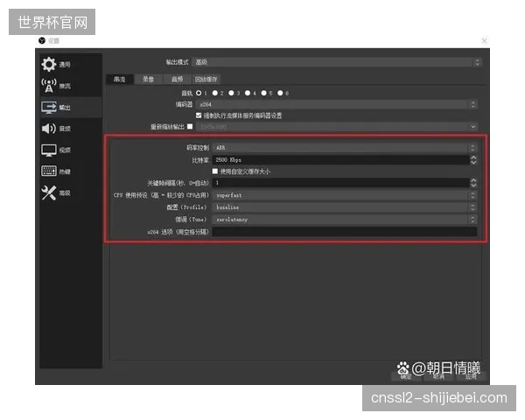Screen dimensions: 525x420
Task: Click the 确定 OK button
Action: [x=406, y=377]
